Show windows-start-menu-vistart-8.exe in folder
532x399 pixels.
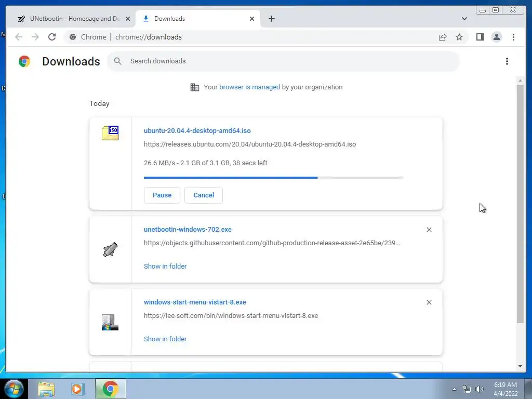165,339
